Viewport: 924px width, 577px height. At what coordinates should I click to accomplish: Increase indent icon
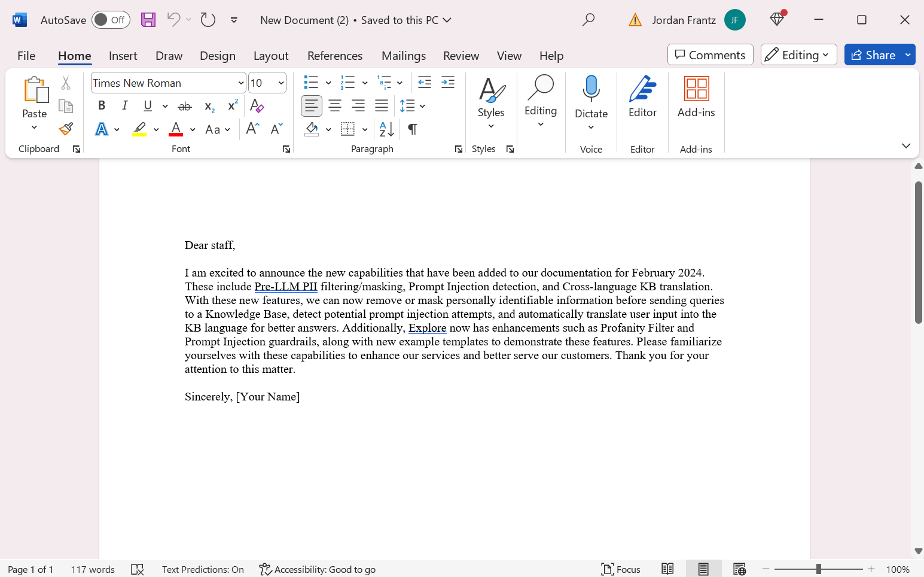pyautogui.click(x=448, y=83)
